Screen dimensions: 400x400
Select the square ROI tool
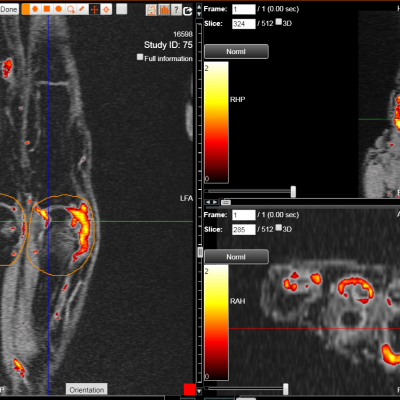point(47,9)
